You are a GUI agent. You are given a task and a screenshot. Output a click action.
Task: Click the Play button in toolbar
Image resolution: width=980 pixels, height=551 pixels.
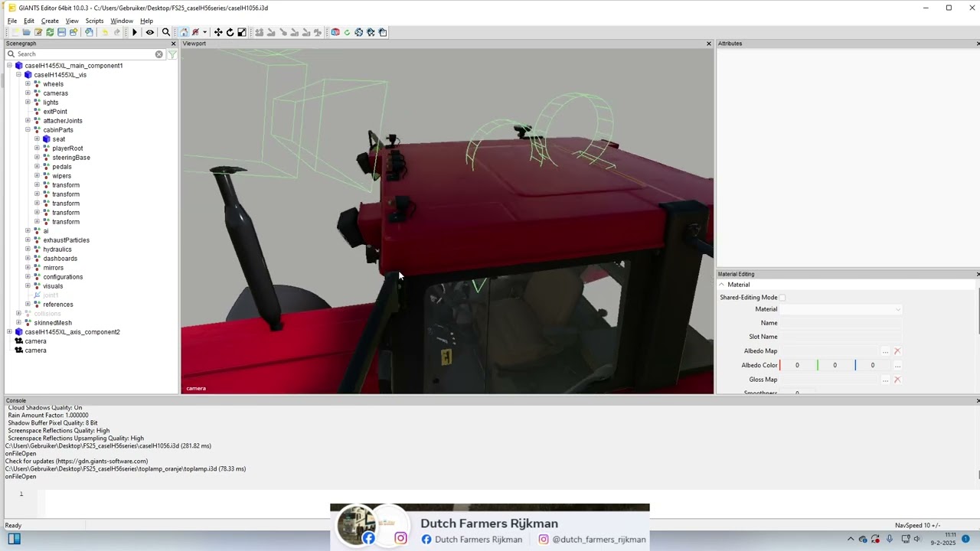[135, 32]
